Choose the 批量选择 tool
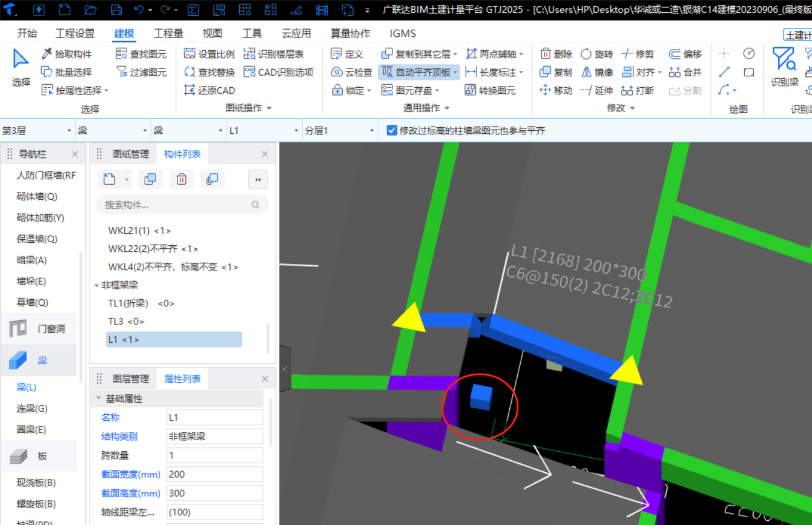This screenshot has height=525, width=812. (66, 72)
